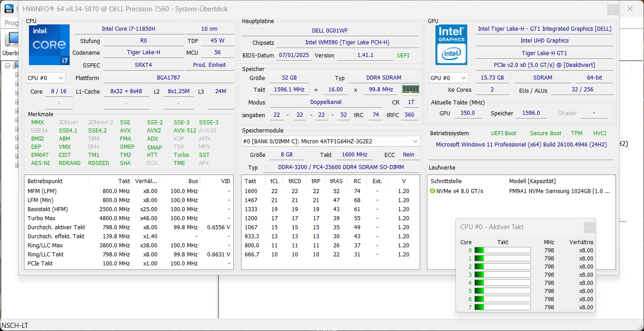644x331 pixels.
Task: Click the Intel Core i7 logo
Action: click(x=49, y=45)
